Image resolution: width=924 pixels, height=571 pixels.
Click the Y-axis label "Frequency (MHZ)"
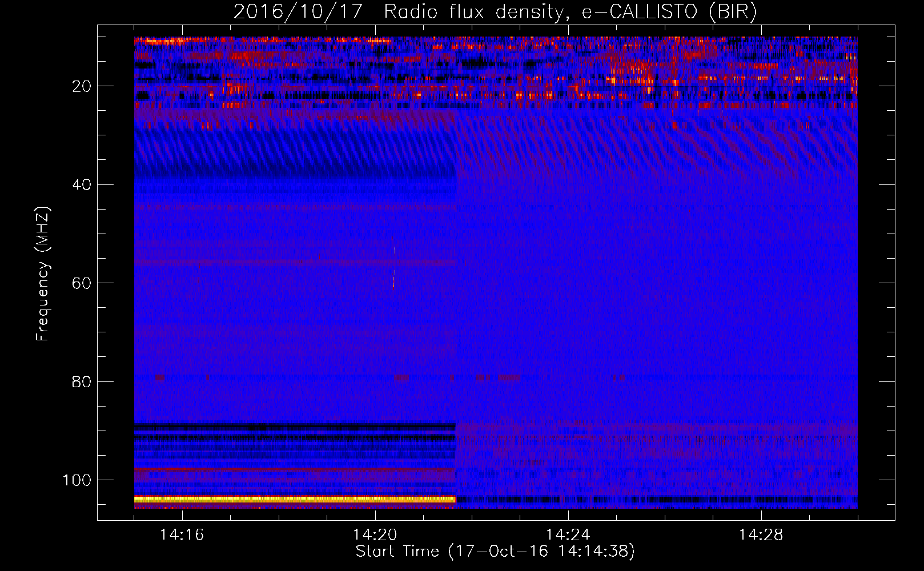point(43,274)
